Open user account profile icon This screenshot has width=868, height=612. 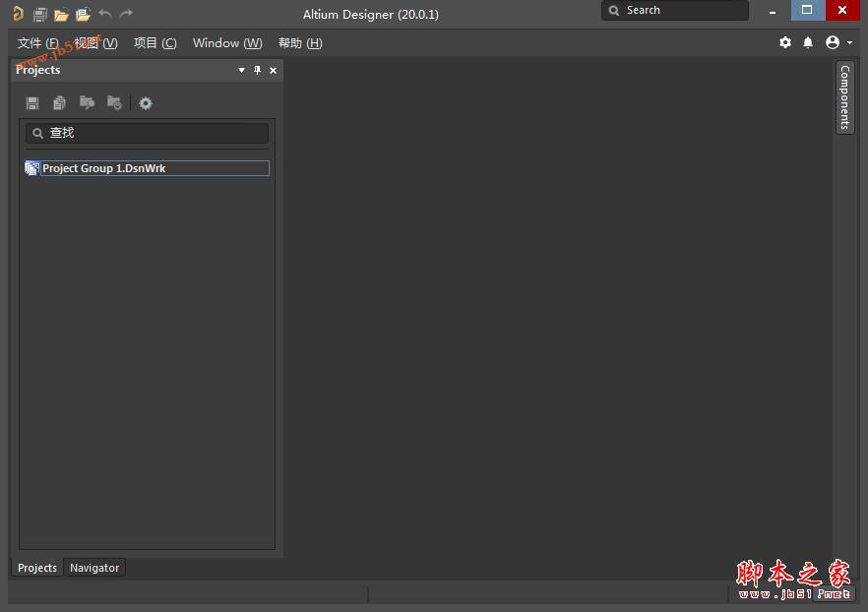[832, 42]
